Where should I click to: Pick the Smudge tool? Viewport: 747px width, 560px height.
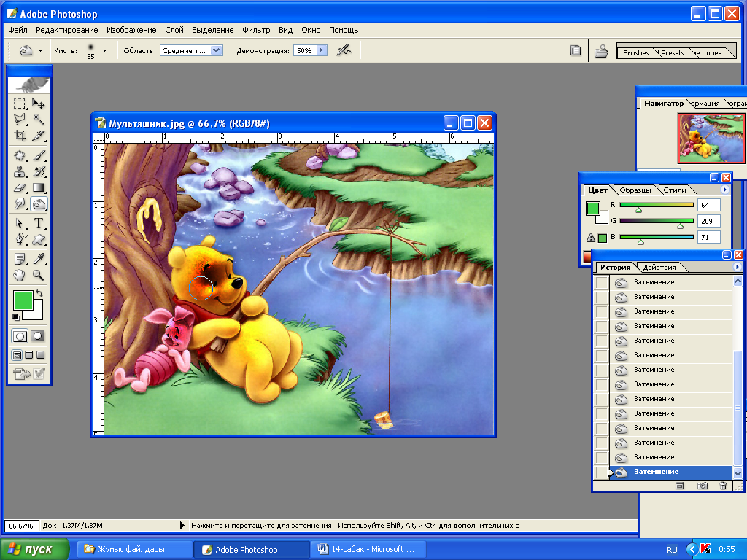point(20,204)
